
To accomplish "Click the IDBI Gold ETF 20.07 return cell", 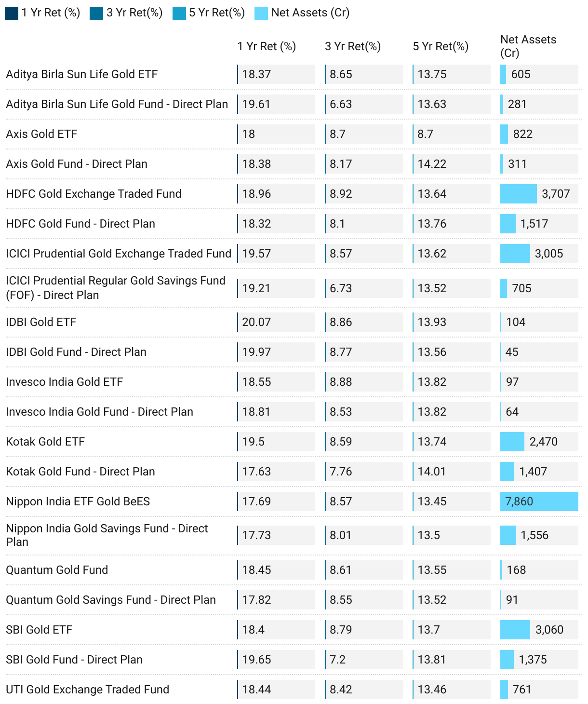I will click(276, 322).
